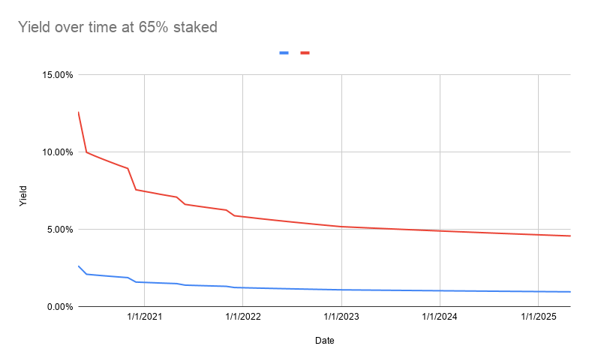
Task: Click the blue line's starting point
Action: 79,266
